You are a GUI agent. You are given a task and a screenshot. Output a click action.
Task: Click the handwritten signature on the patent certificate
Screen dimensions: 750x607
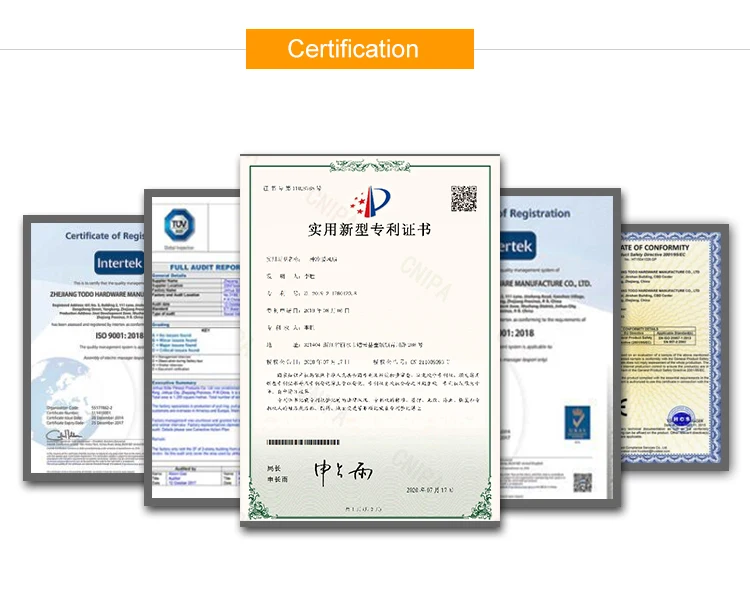point(343,472)
